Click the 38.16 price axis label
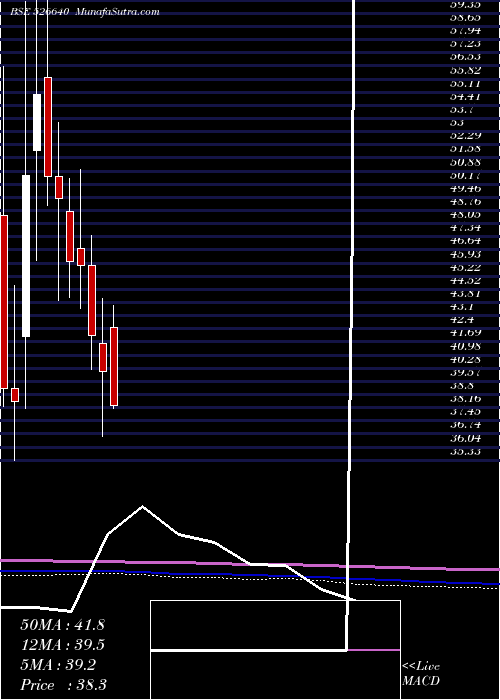 tap(465, 399)
